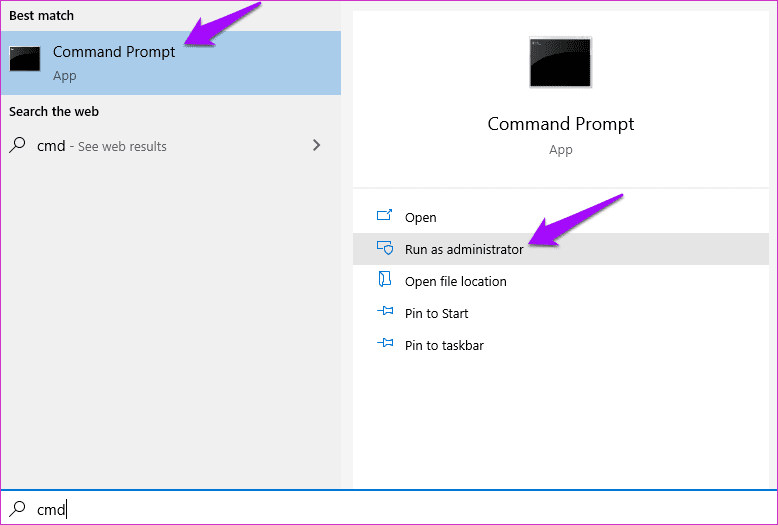Choose Open in the actions list
This screenshot has height=525, width=778.
(561, 217)
